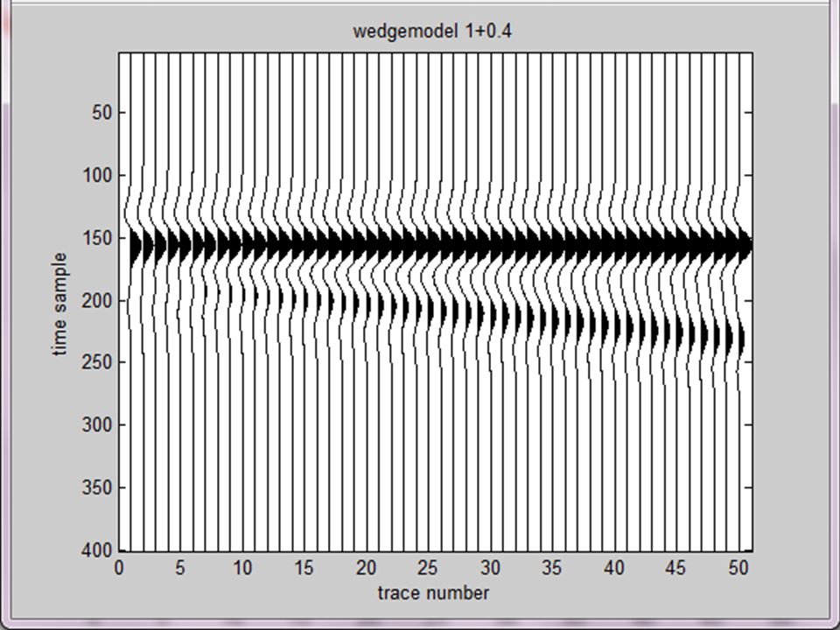Viewport: 840px width, 630px height.
Task: Click the x-axis tick label 50
Action: click(738, 568)
